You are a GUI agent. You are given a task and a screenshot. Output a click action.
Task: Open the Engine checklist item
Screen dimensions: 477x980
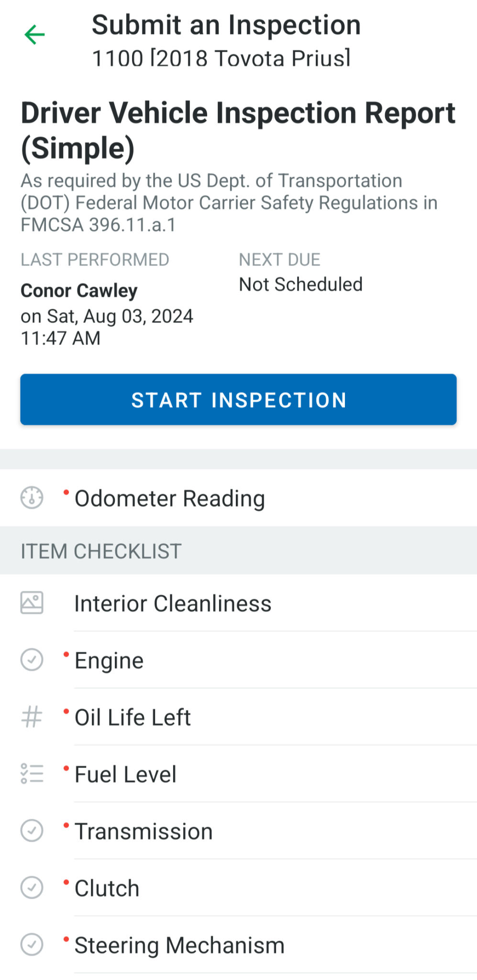[x=109, y=660]
